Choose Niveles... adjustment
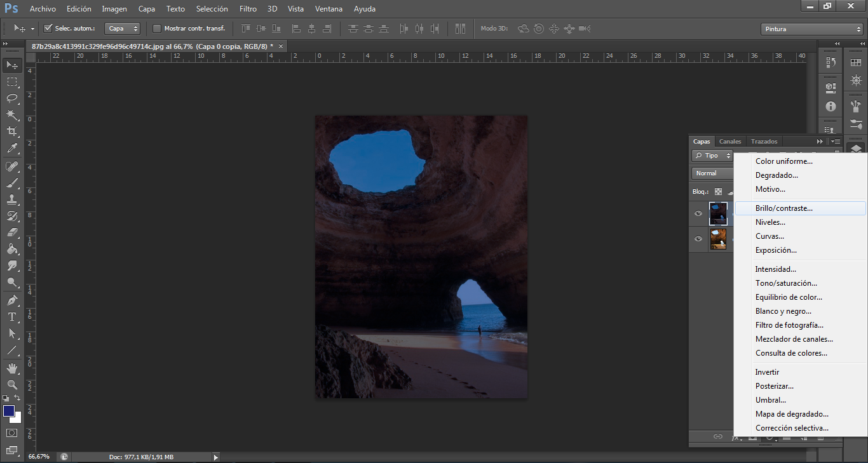Viewport: 868px width, 463px height. point(801,222)
